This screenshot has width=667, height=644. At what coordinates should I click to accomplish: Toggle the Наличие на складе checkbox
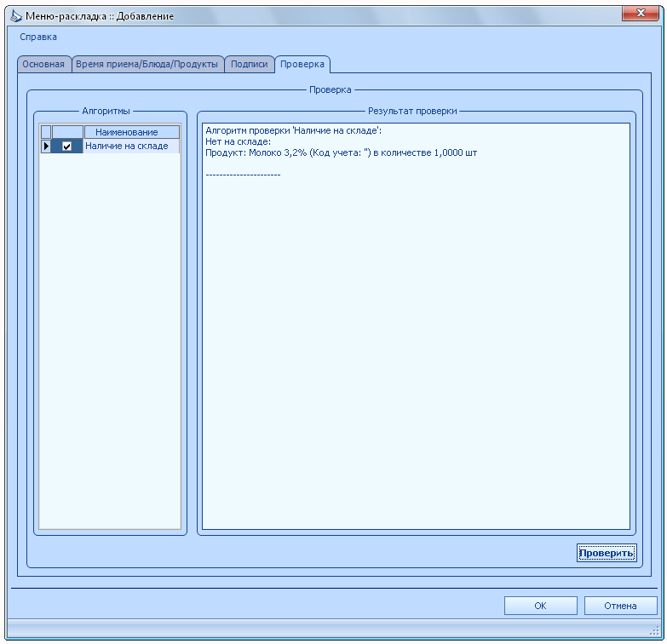click(66, 147)
